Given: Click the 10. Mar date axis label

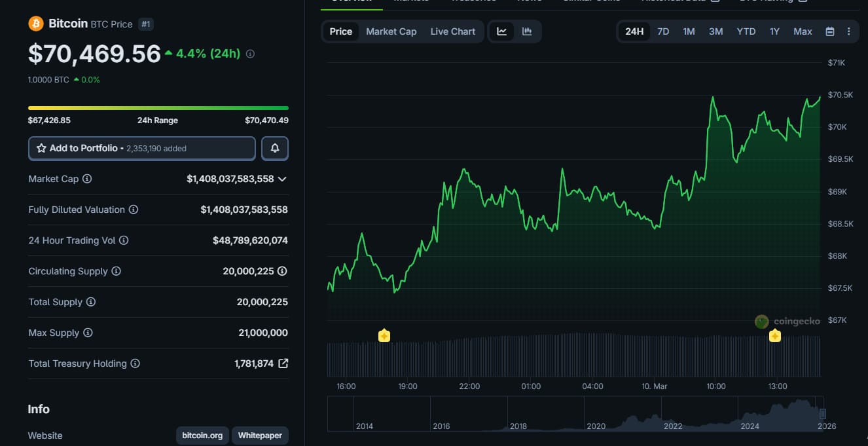Looking at the screenshot, I should pyautogui.click(x=655, y=386).
